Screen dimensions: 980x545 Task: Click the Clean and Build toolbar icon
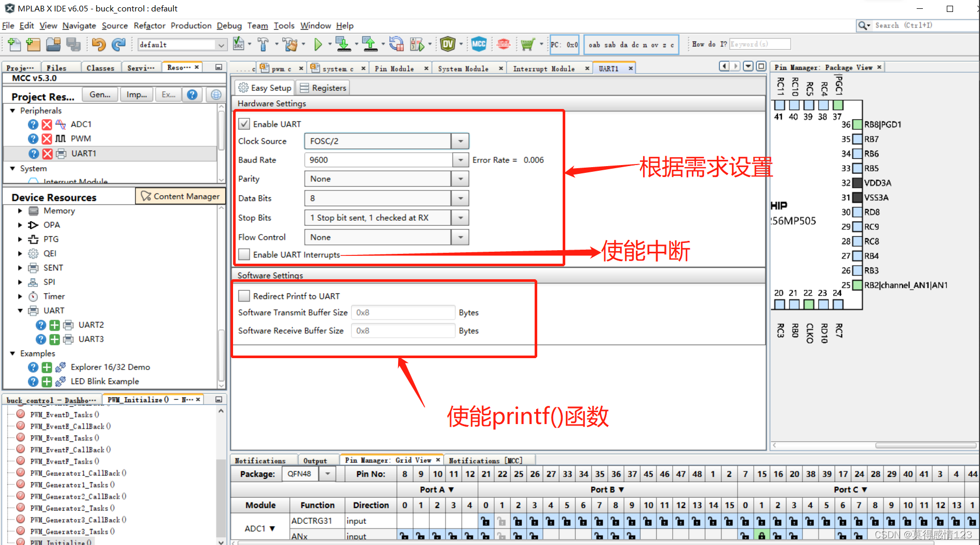point(290,44)
